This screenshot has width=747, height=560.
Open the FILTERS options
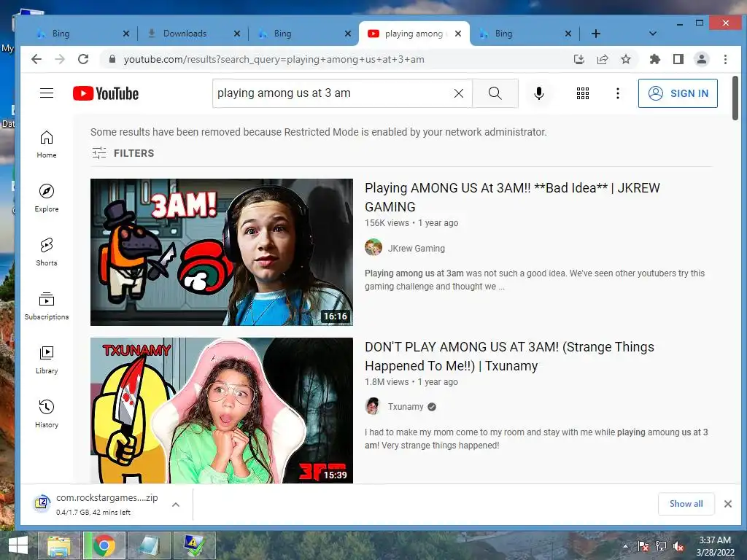pos(123,153)
